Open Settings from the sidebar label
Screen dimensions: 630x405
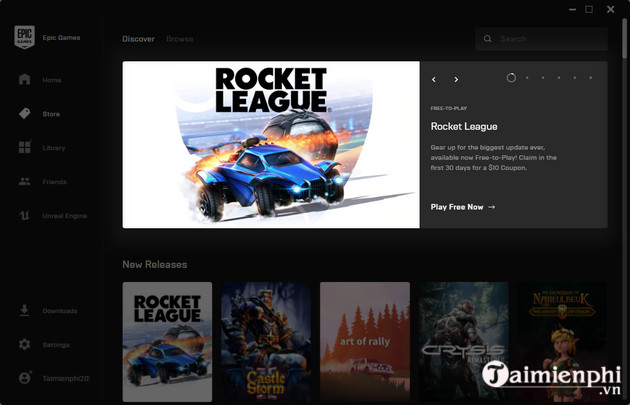click(56, 345)
